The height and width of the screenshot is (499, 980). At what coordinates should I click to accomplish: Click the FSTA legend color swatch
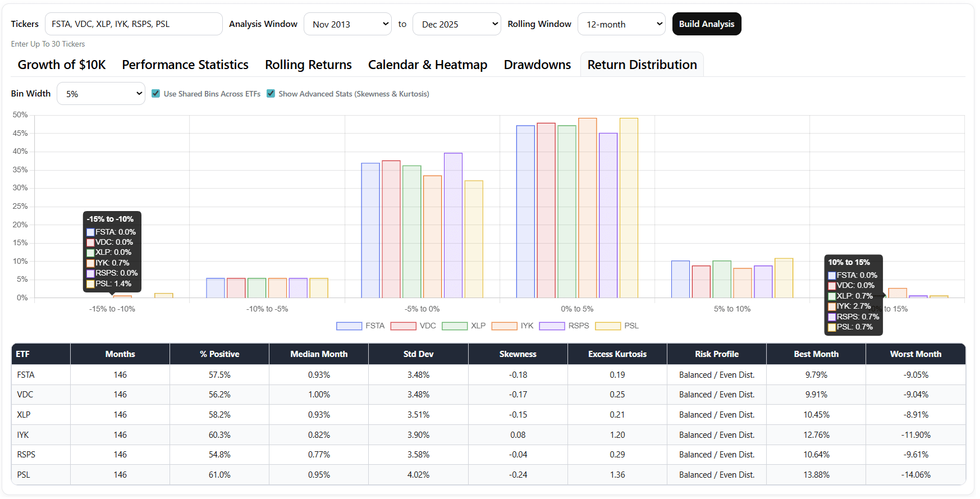pos(349,326)
